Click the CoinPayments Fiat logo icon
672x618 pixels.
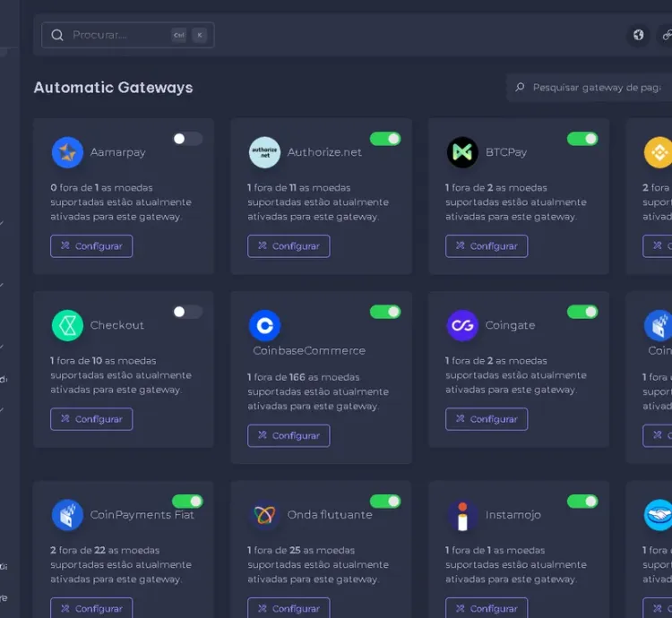point(67,515)
